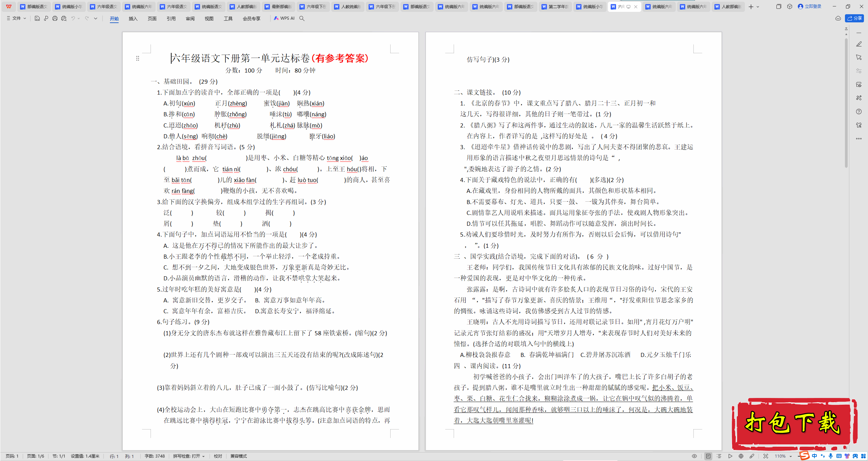Click the multi-window icon in title bar
The image size is (868, 461).
pyautogui.click(x=779, y=6)
